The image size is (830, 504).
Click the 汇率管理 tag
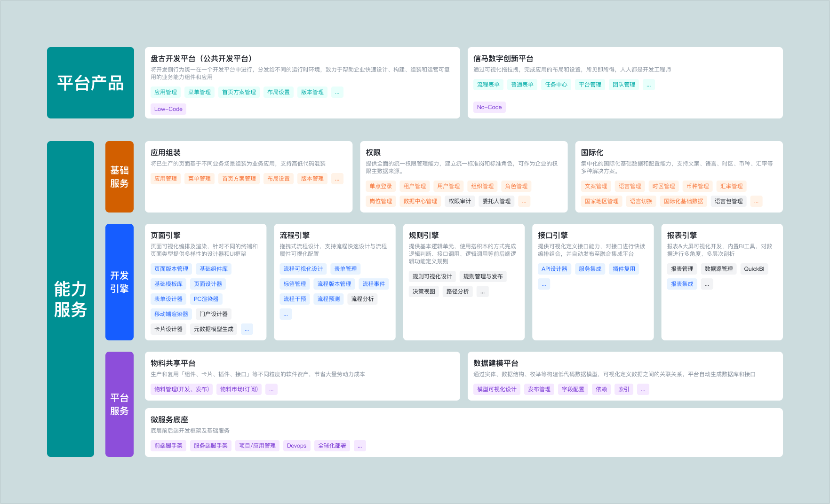coord(732,186)
